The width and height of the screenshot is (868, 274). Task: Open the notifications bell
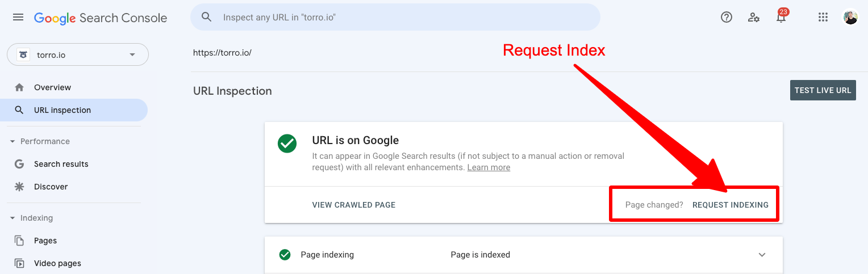pos(781,18)
